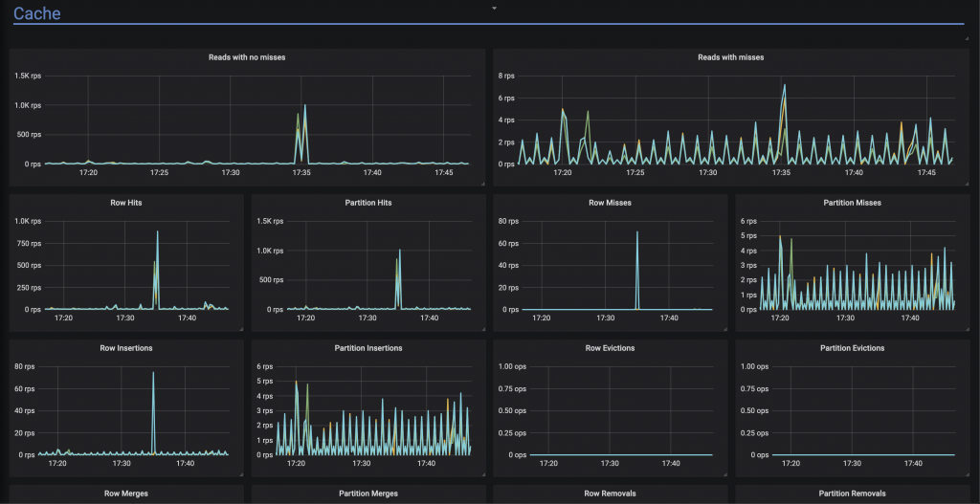Click the Partition Merges panel title
The height and width of the screenshot is (504, 980).
368,493
